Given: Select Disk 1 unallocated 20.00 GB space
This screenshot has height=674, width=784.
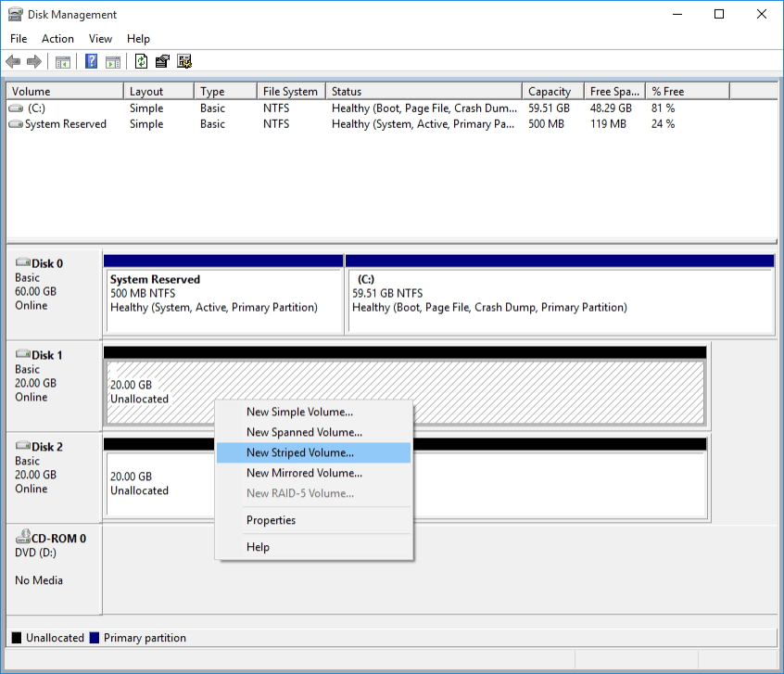Looking at the screenshot, I should [x=405, y=387].
